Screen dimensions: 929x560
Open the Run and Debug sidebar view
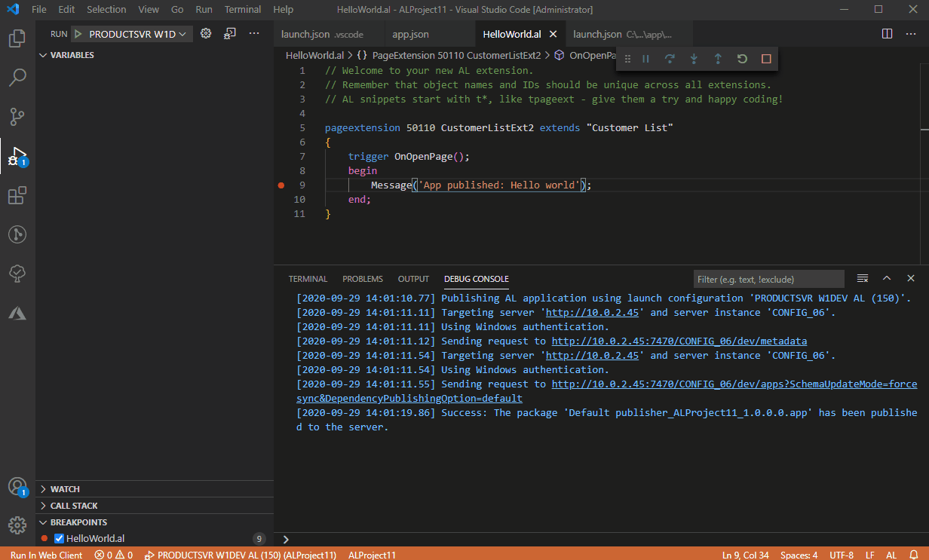coord(17,156)
